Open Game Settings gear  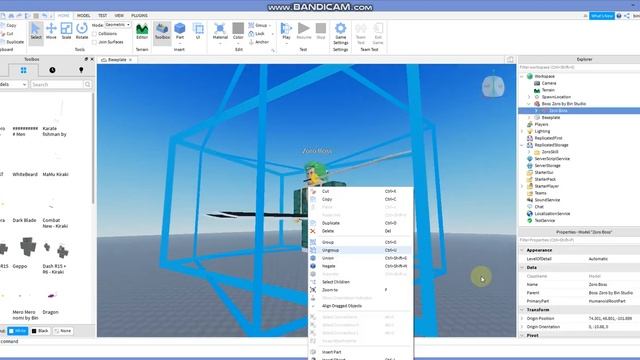pos(340,33)
